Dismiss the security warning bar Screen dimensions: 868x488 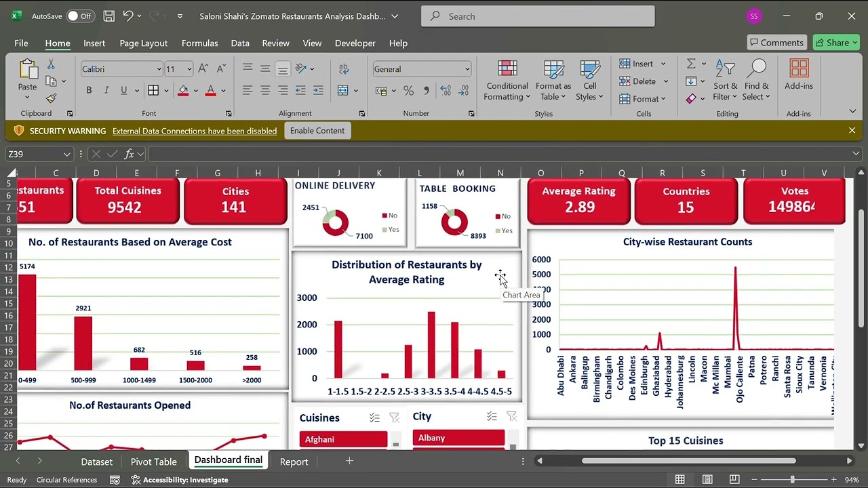click(852, 130)
